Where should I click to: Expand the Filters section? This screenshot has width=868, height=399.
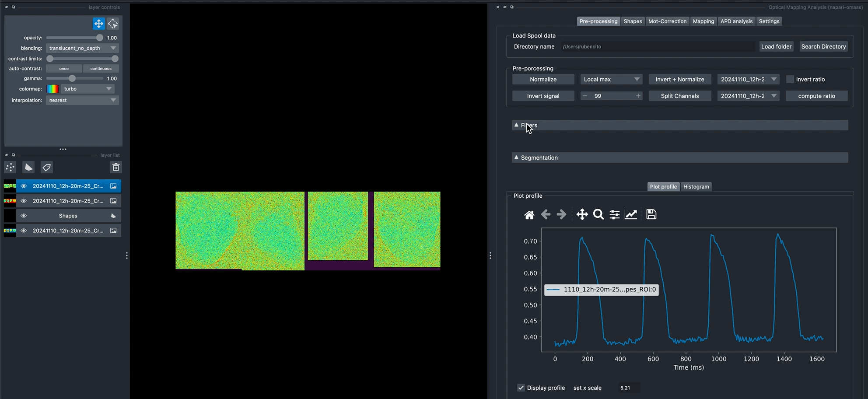click(680, 125)
